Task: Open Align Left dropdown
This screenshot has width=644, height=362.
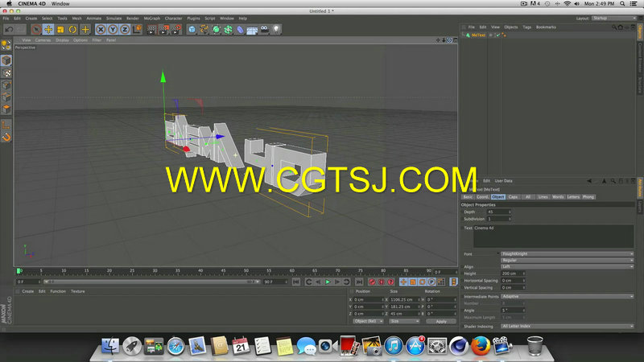Action: tap(568, 267)
